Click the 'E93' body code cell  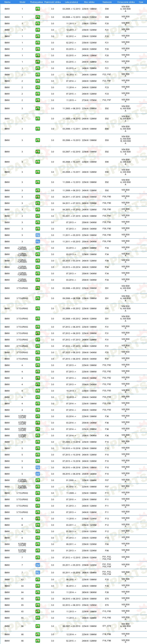[107, 140]
